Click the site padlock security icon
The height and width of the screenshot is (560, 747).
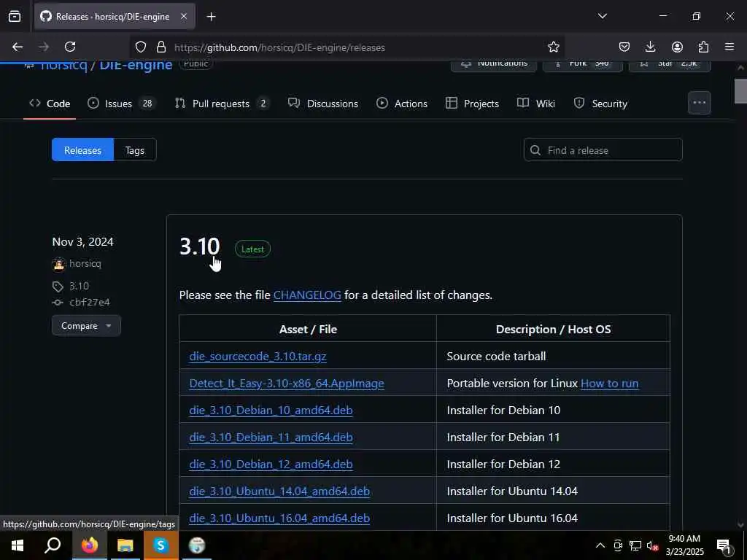point(161,47)
